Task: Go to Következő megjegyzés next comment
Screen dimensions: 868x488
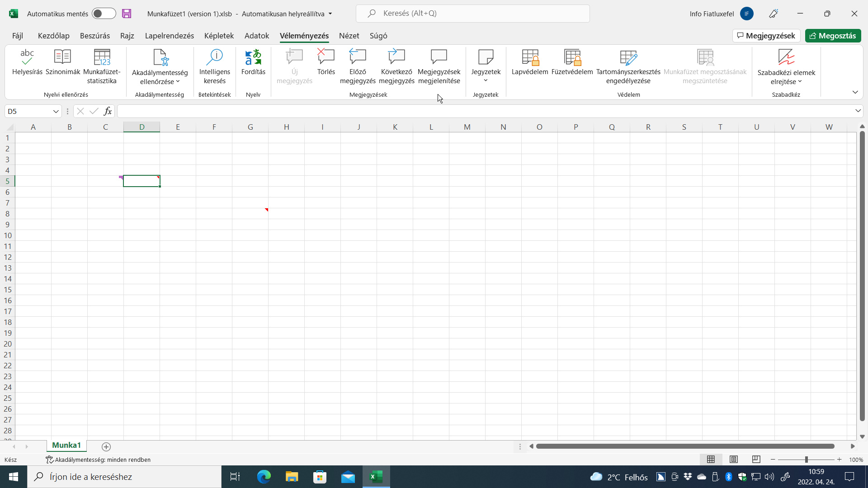Action: 396,66
